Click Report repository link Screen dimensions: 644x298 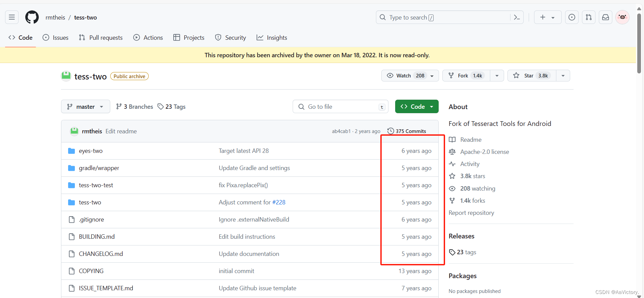(471, 213)
